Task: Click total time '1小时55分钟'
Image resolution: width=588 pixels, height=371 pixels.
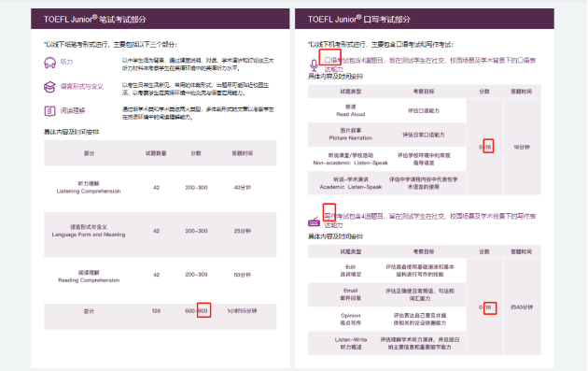Action: pos(242,311)
